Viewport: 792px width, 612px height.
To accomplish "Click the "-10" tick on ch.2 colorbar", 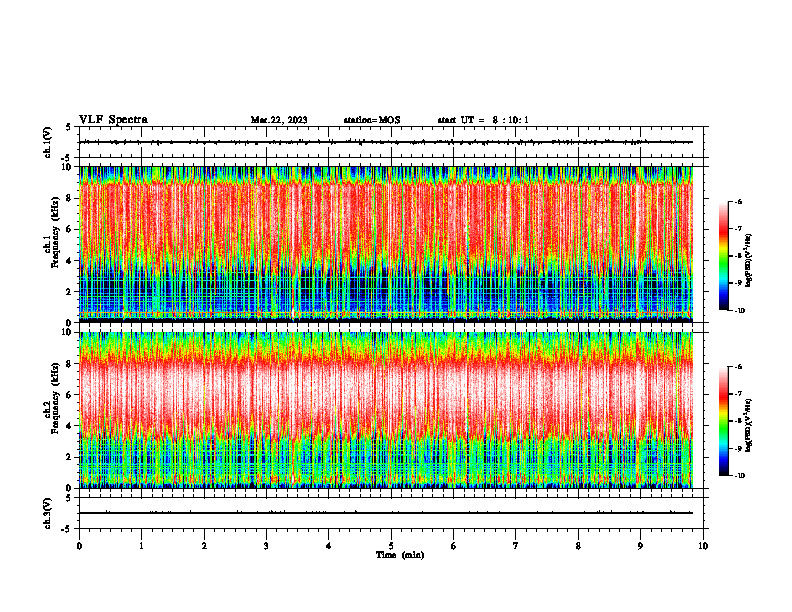I will 740,476.
